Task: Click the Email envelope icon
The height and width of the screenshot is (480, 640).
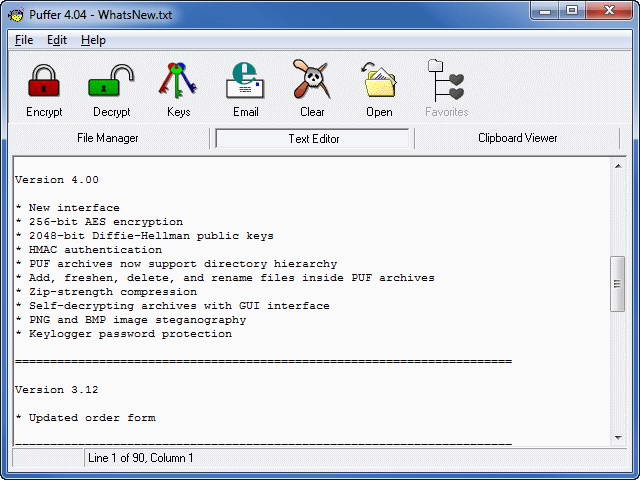Action: tap(245, 80)
